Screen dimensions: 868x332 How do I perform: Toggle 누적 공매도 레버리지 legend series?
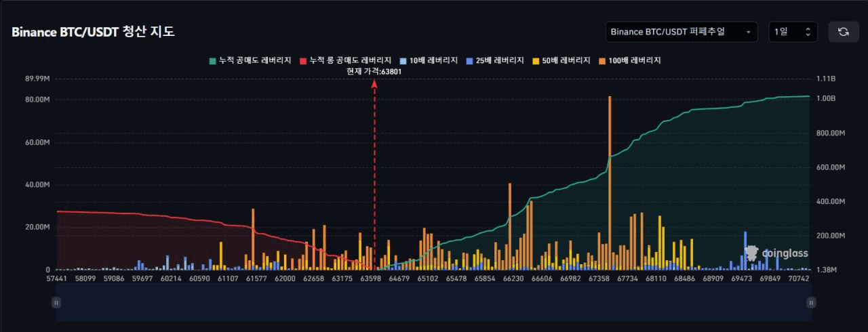pos(250,60)
